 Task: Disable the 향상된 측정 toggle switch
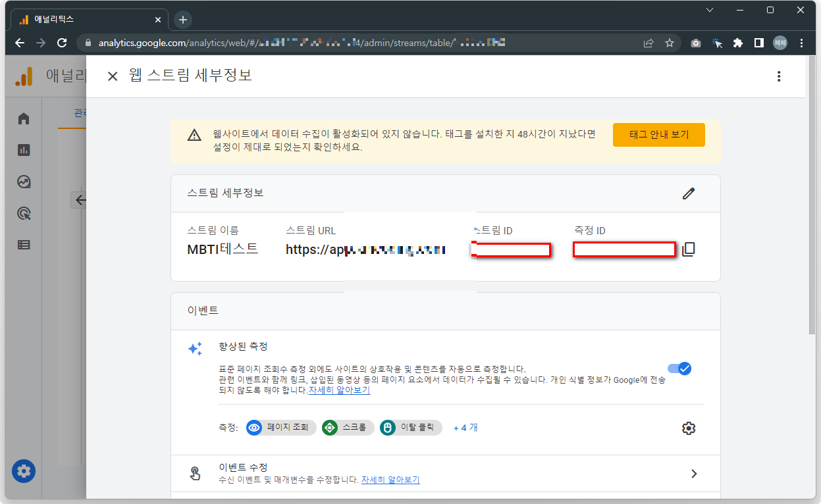[679, 368]
